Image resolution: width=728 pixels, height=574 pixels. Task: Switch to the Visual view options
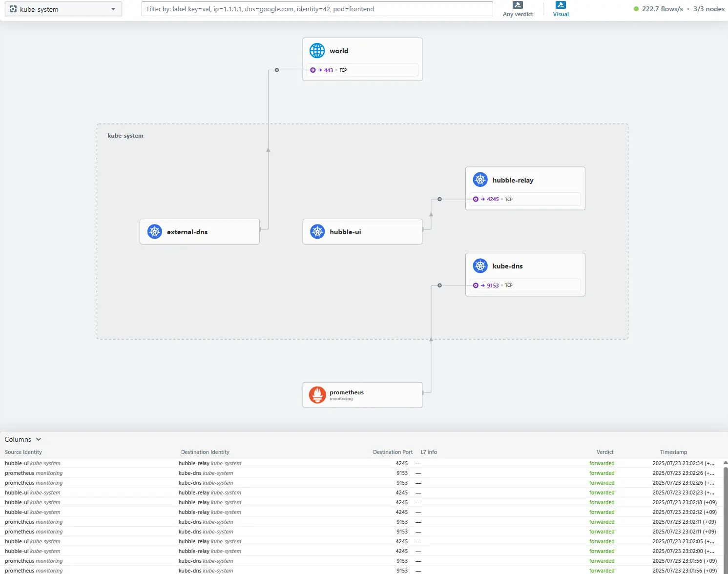point(561,9)
